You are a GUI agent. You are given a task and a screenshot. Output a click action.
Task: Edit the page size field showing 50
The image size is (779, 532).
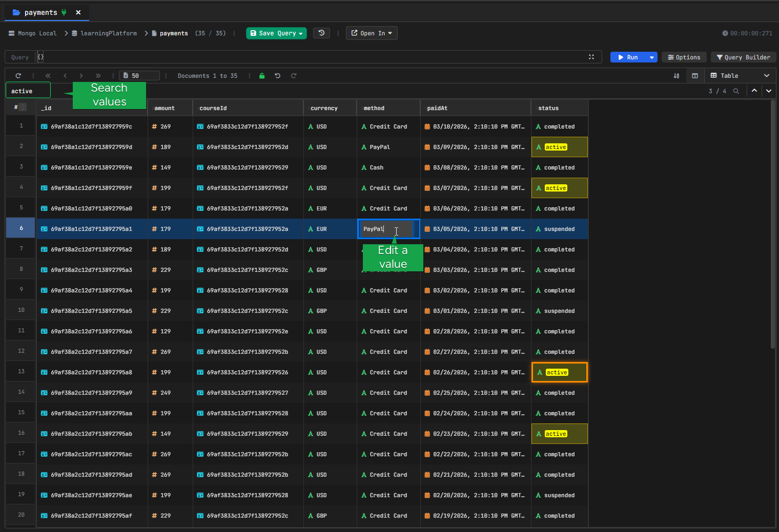pyautogui.click(x=139, y=76)
